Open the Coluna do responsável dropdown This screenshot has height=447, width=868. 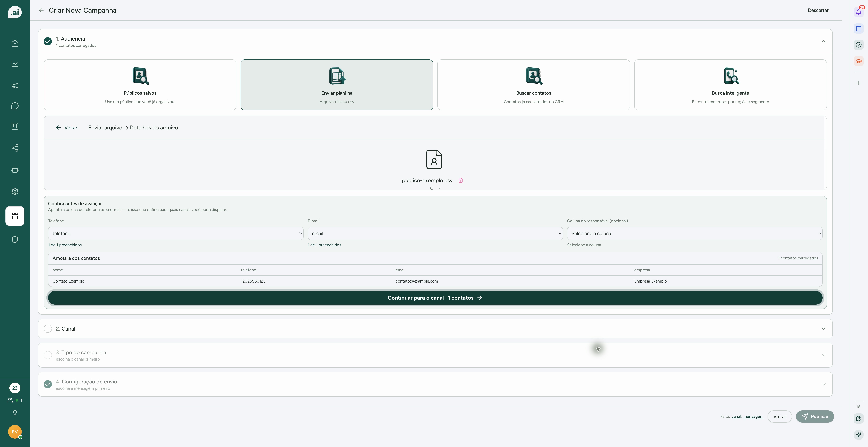pos(694,233)
